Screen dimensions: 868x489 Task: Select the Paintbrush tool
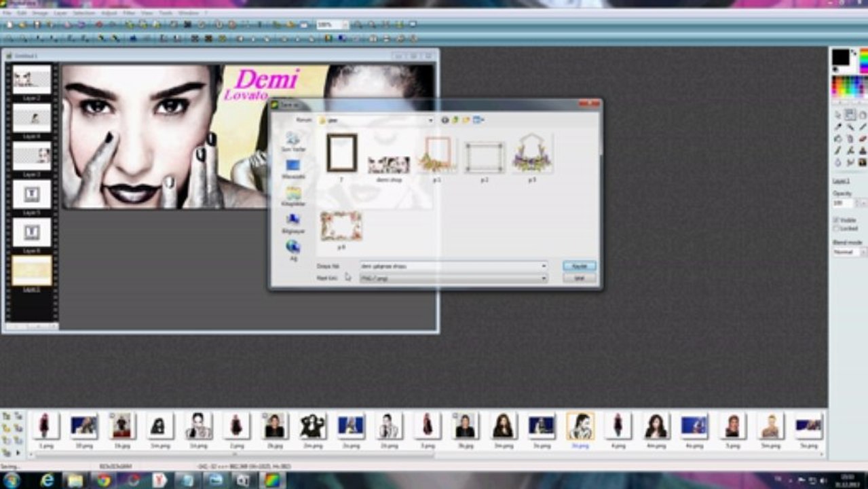pyautogui.click(x=838, y=150)
